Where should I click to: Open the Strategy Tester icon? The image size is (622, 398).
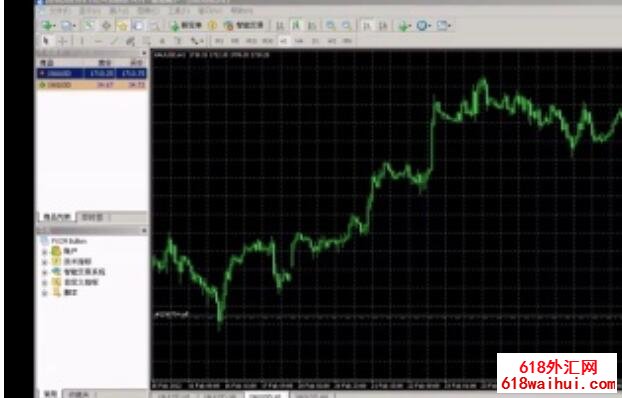(155, 26)
